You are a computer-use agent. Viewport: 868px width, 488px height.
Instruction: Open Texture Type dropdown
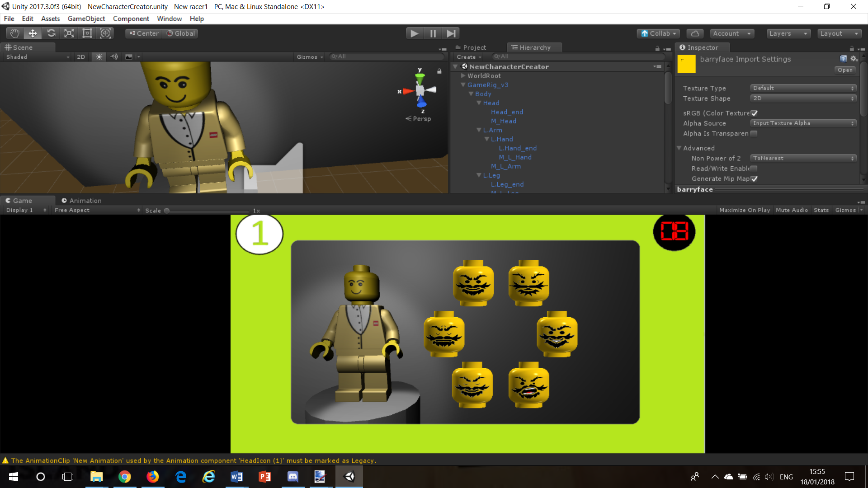[x=803, y=88]
